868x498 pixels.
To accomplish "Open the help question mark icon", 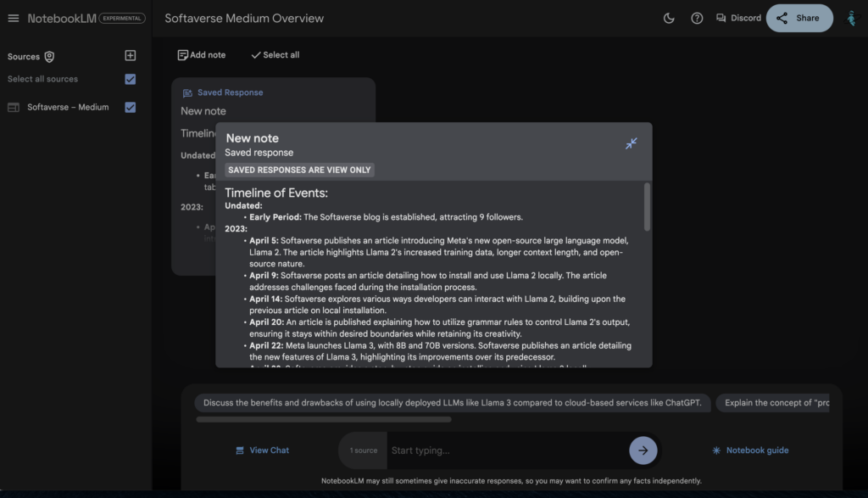I will click(697, 18).
